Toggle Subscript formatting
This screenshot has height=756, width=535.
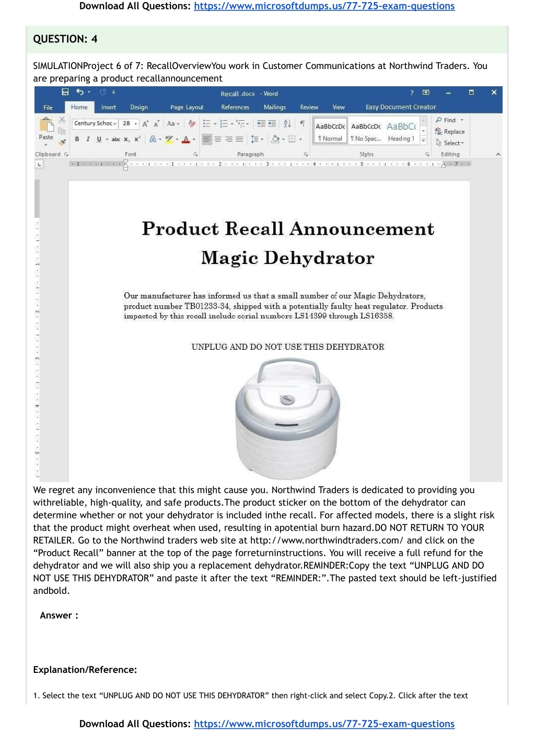[127, 139]
